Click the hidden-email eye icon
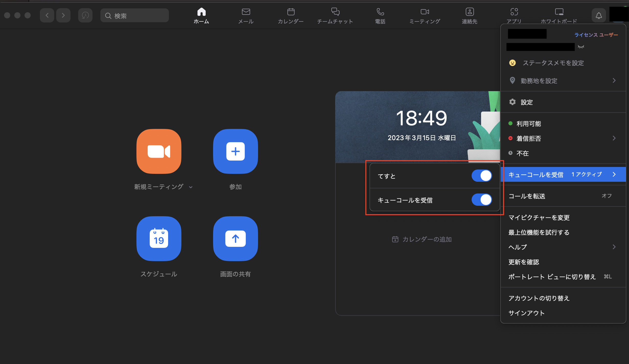 point(581,47)
